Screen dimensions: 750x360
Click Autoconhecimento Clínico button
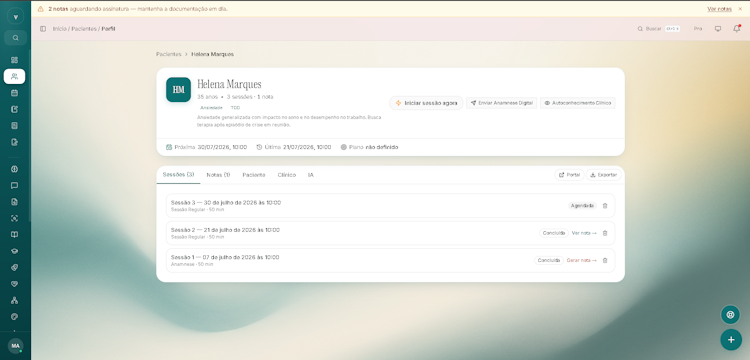tap(577, 103)
